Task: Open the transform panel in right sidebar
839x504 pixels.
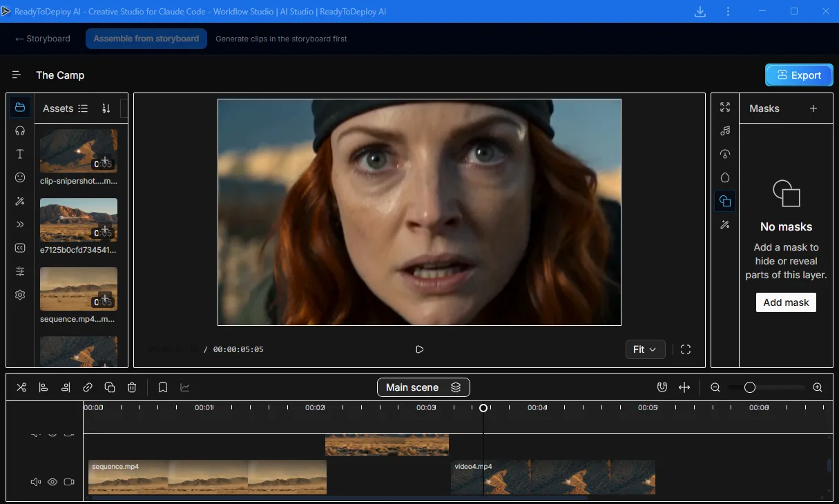Action: (724, 107)
